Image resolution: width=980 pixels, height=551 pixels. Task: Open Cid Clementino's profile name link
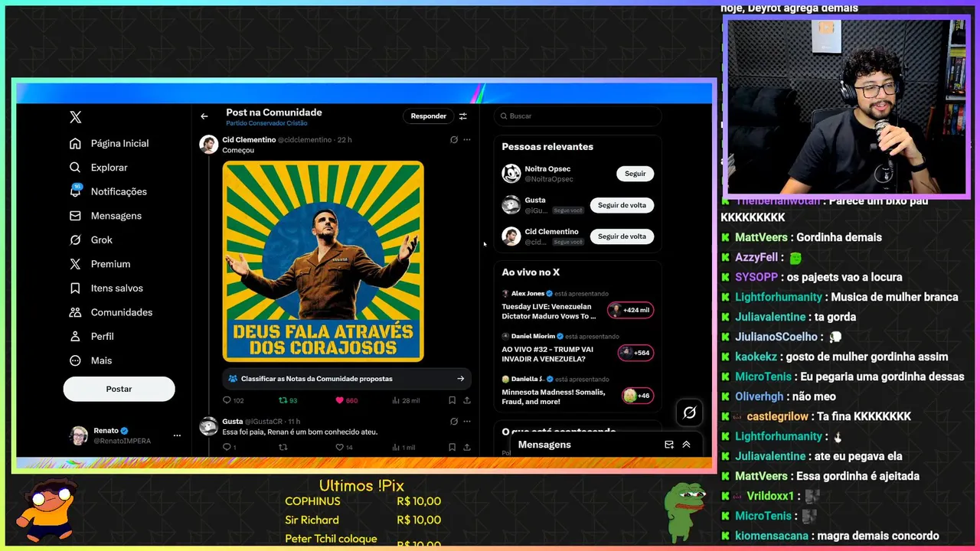249,140
